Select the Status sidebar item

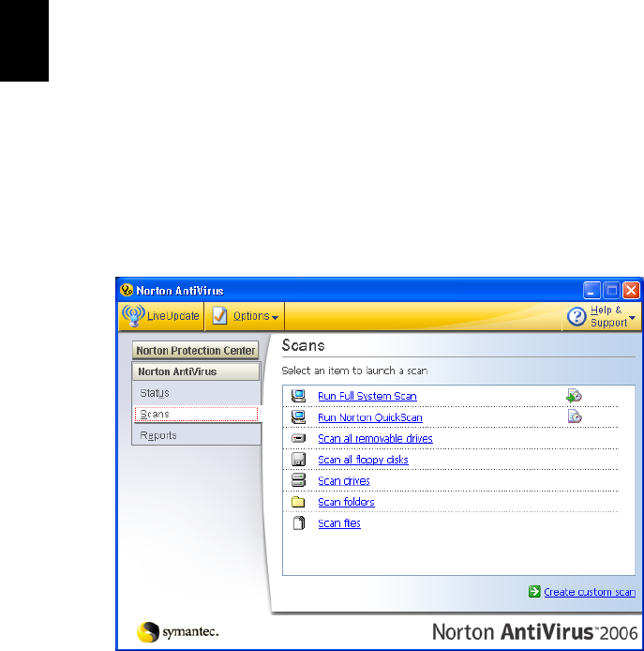pyautogui.click(x=196, y=393)
